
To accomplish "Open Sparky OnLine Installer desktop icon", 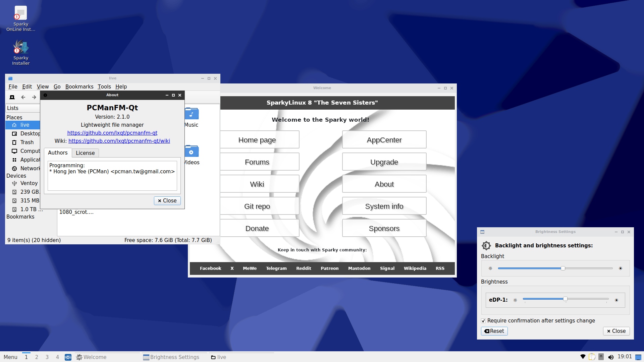I will pyautogui.click(x=21, y=13).
